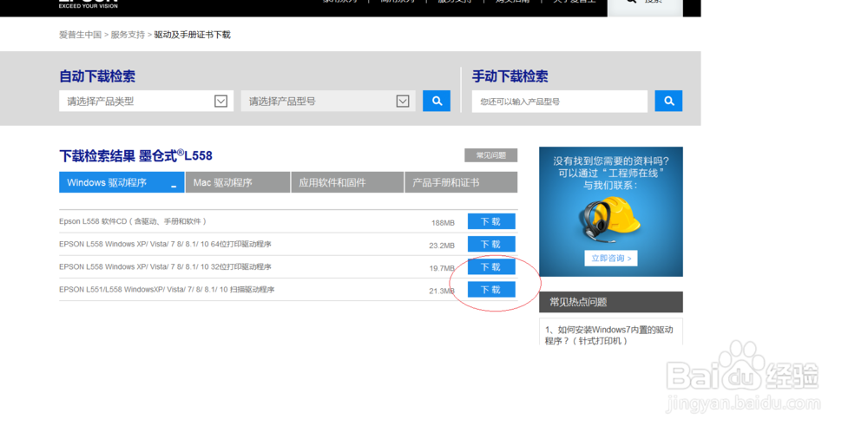Click the auto download search magnifier button
Viewport: 868px width, 433px height.
click(x=437, y=101)
